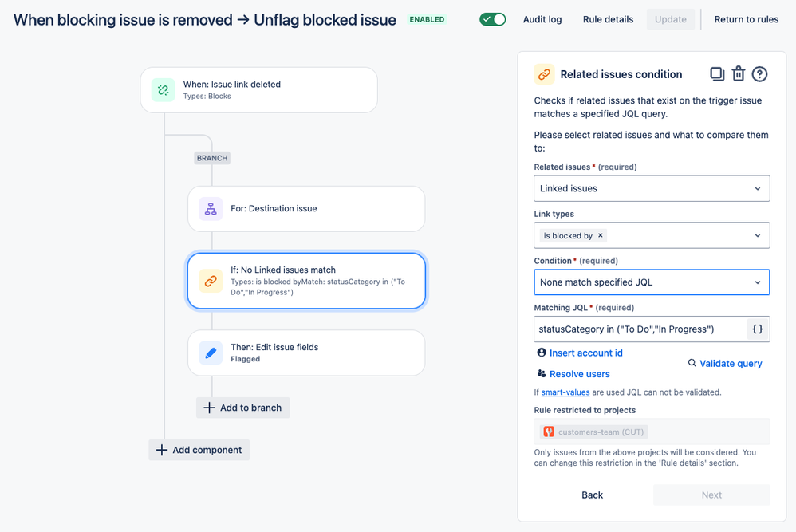Open the Condition dropdown showing None match specified JQL
The image size is (796, 532).
[652, 282]
